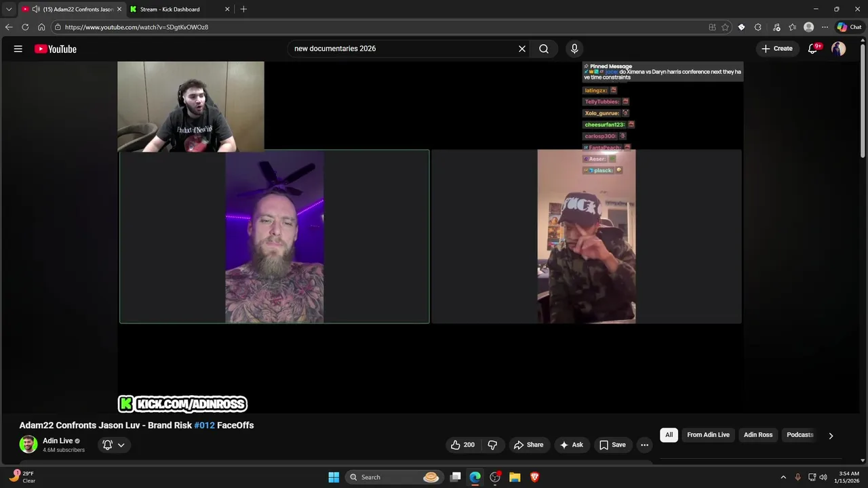Open browser settings and more menu
Viewport: 868px width, 488px height.
point(825,27)
